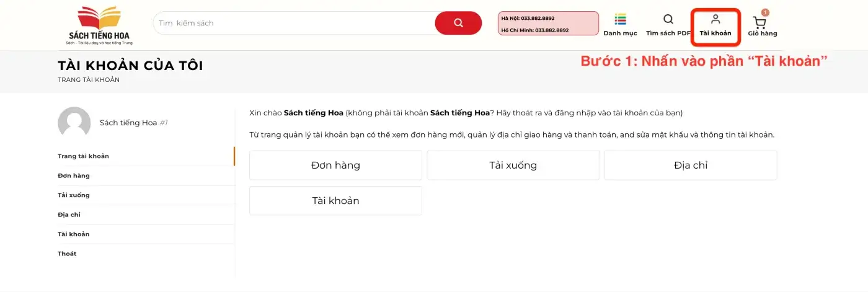
Task: Choose Địa chỉ in the sidebar menu
Action: [x=69, y=215]
